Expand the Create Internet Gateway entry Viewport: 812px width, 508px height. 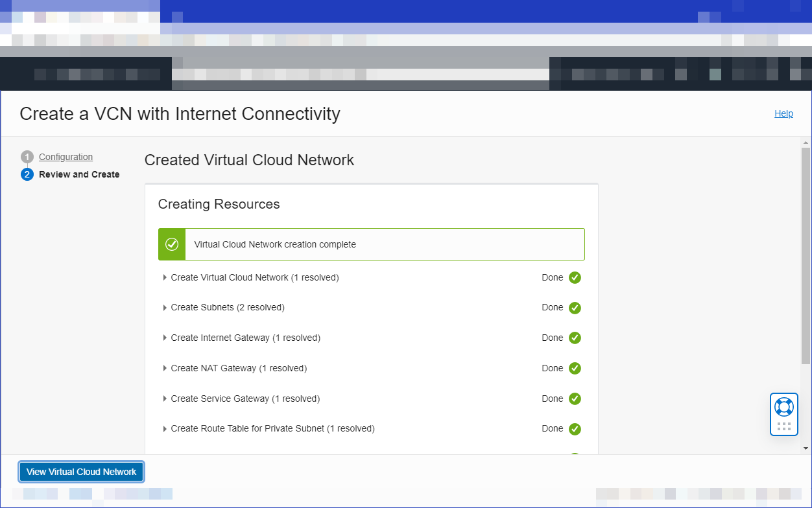(x=164, y=338)
